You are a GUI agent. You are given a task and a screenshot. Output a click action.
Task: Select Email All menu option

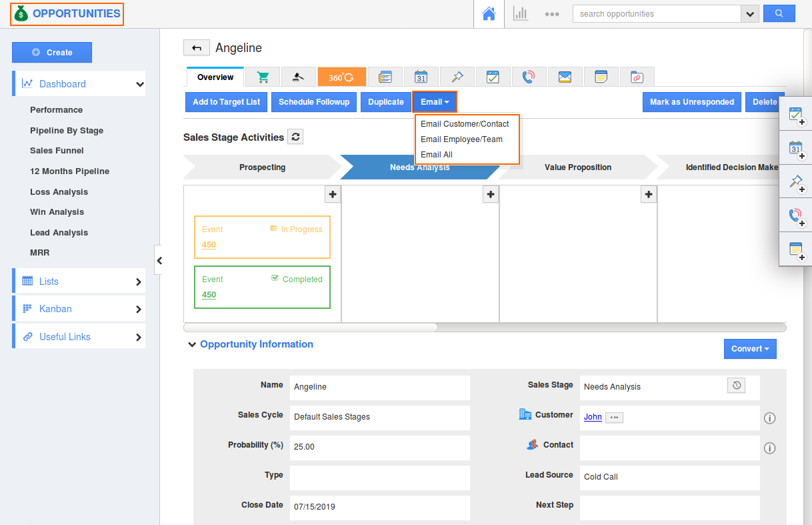pos(437,155)
